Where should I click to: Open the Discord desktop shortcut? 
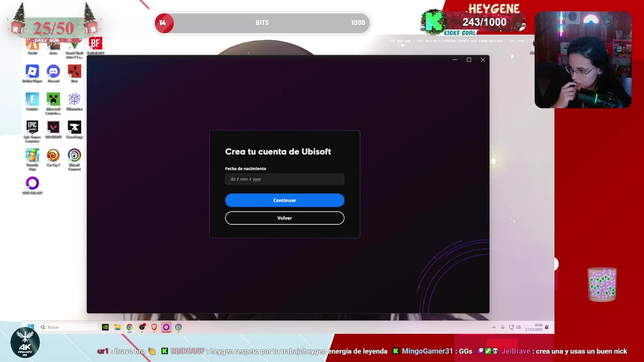(53, 73)
